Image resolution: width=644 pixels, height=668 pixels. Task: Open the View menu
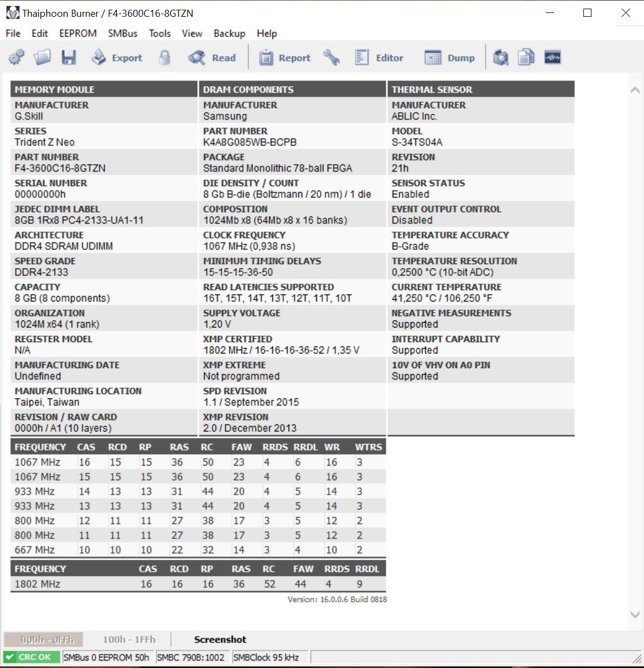click(192, 33)
